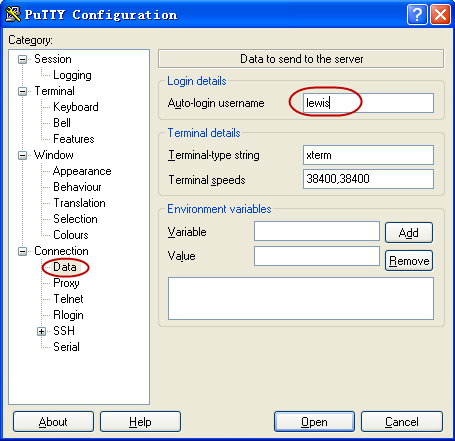Click the About button
Viewport: 455px width, 441px height.
tap(53, 422)
